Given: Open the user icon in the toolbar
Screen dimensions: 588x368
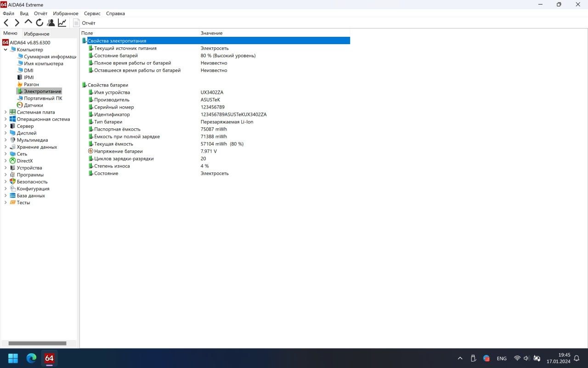Looking at the screenshot, I should click(x=51, y=23).
